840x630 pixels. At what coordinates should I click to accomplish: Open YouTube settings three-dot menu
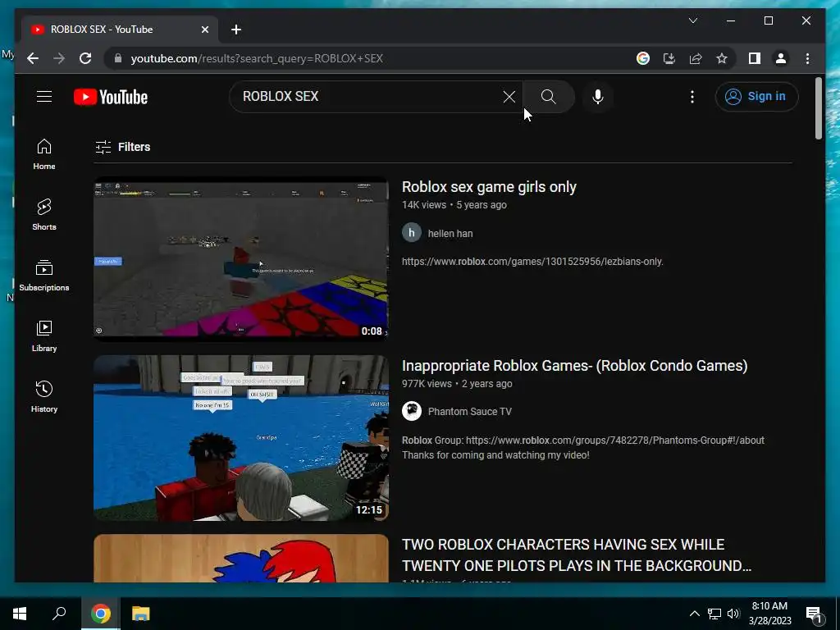pyautogui.click(x=692, y=97)
